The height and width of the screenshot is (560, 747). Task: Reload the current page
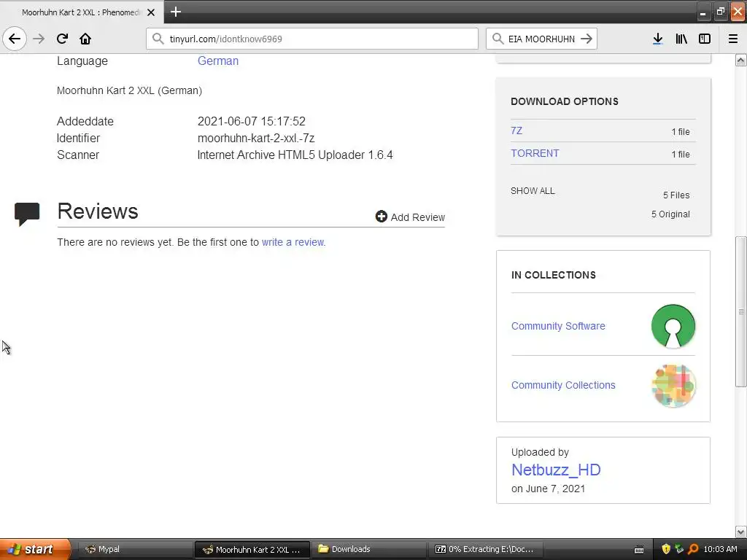pos(62,39)
